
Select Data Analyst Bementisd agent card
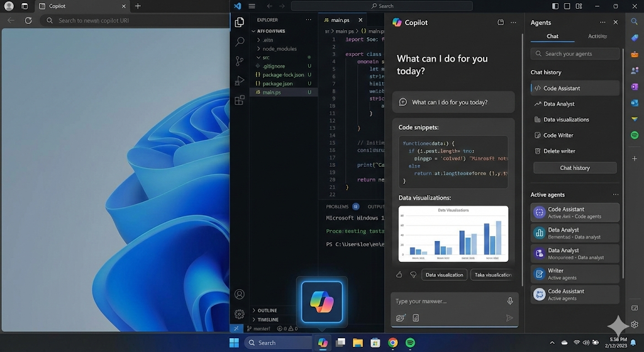(x=575, y=233)
